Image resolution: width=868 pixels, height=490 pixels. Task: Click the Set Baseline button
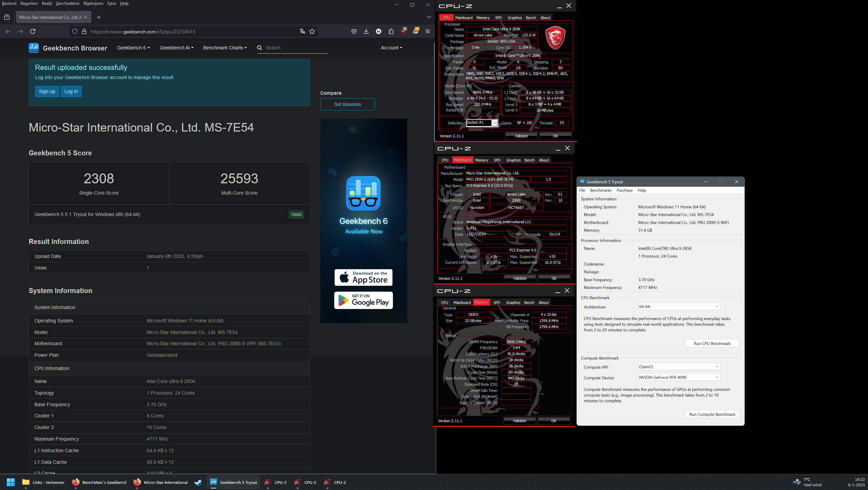point(347,104)
